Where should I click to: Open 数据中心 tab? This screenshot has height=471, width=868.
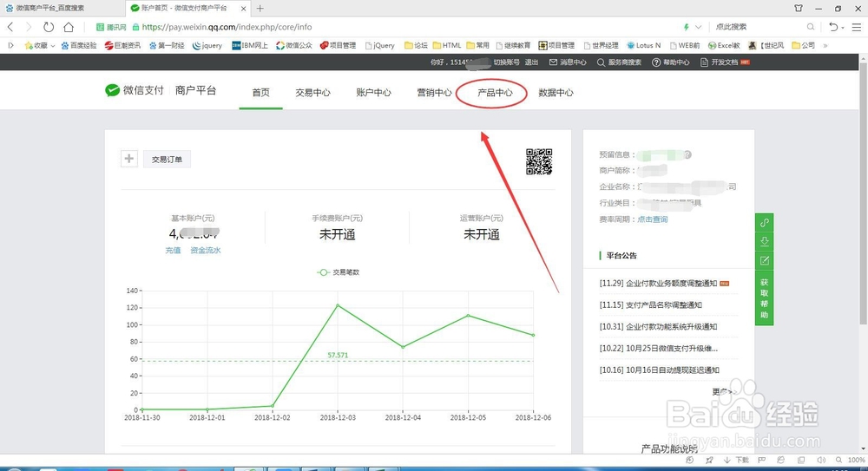click(556, 93)
